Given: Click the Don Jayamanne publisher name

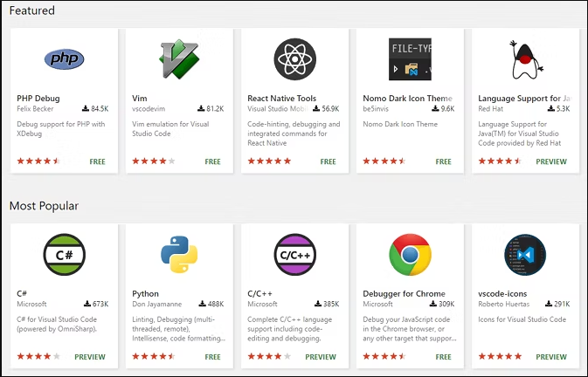Looking at the screenshot, I should point(156,304).
